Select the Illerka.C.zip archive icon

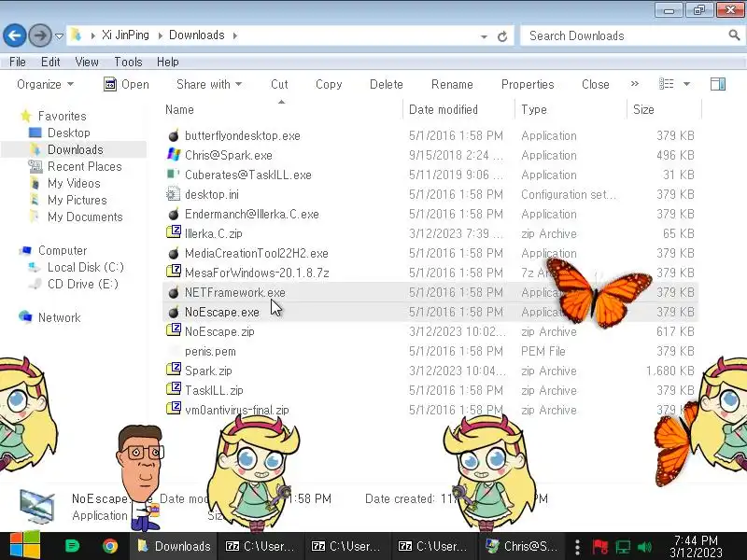point(174,231)
